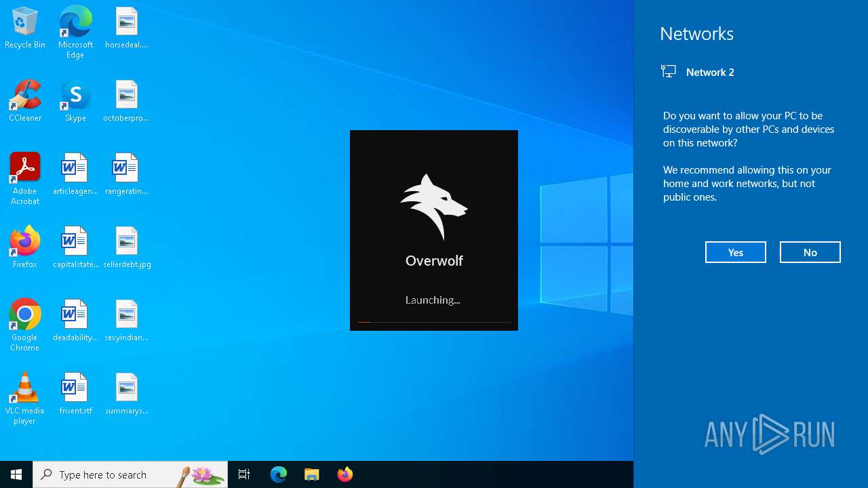The width and height of the screenshot is (868, 488).
Task: Open Task View from the taskbar
Action: 244,474
